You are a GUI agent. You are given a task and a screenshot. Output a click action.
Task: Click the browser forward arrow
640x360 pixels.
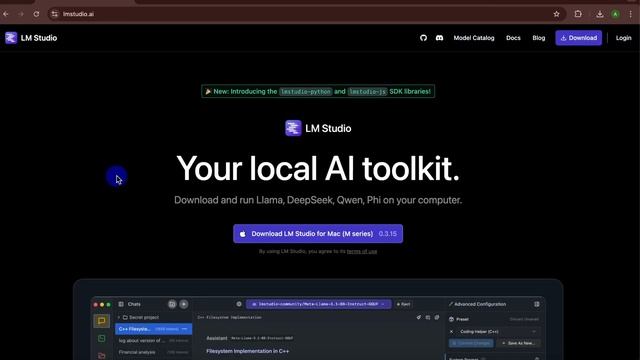(21, 14)
